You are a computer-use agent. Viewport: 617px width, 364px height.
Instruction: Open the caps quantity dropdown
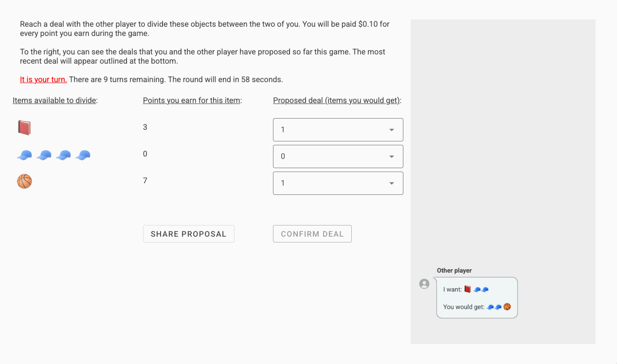click(x=338, y=156)
